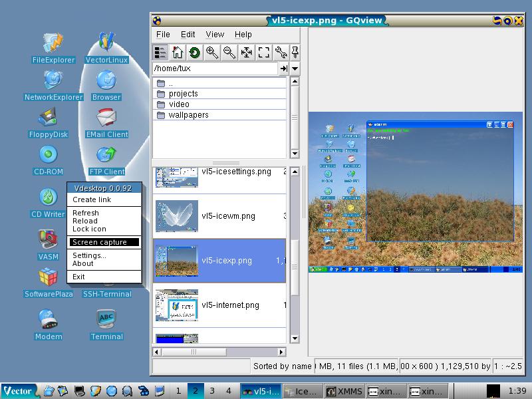Image resolution: width=532 pixels, height=399 pixels.
Task: Click the Fullscreen brackets toolbar icon
Action: pyautogui.click(x=264, y=53)
